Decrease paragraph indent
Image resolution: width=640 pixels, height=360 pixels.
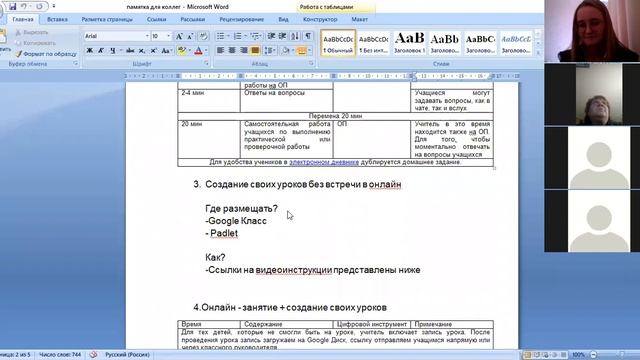click(x=271, y=36)
